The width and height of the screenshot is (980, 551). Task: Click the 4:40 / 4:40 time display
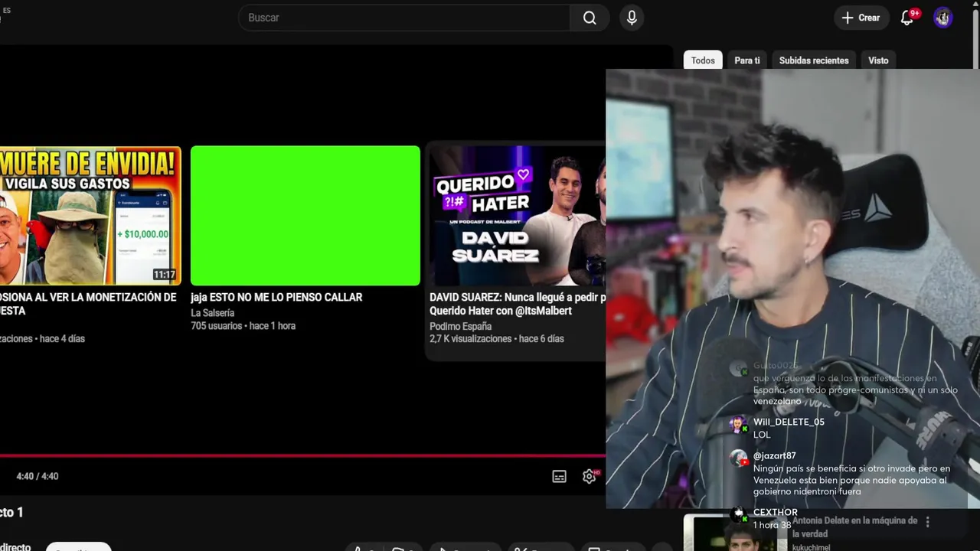click(38, 476)
